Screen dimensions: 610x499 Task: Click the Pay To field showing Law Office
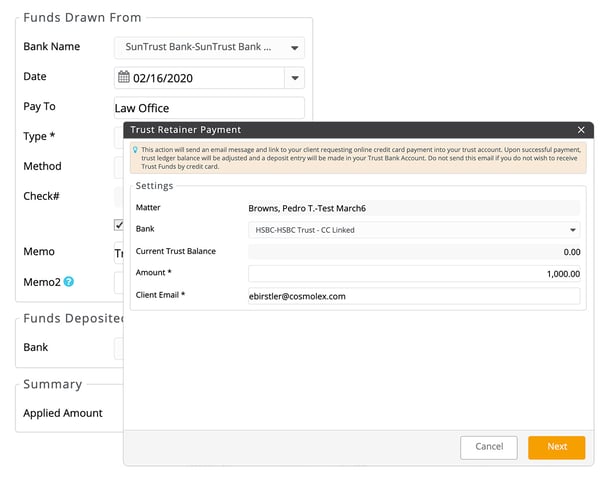pyautogui.click(x=209, y=108)
